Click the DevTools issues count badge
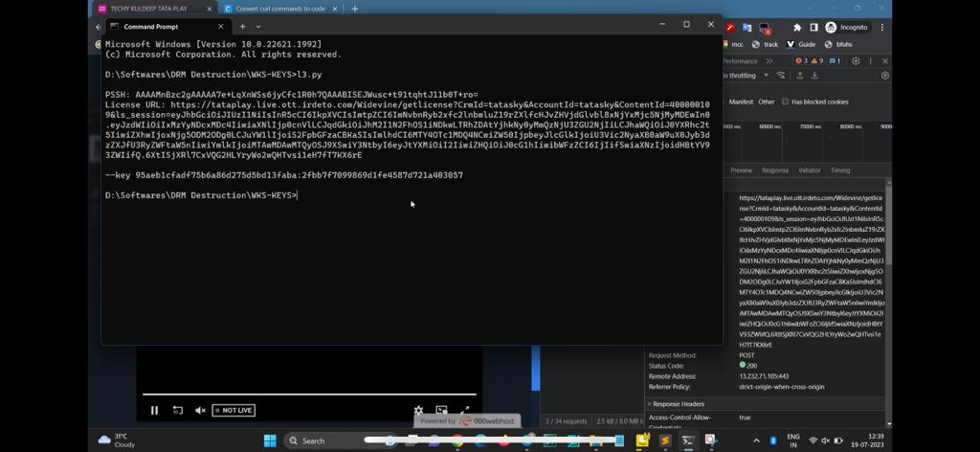 coord(835,60)
